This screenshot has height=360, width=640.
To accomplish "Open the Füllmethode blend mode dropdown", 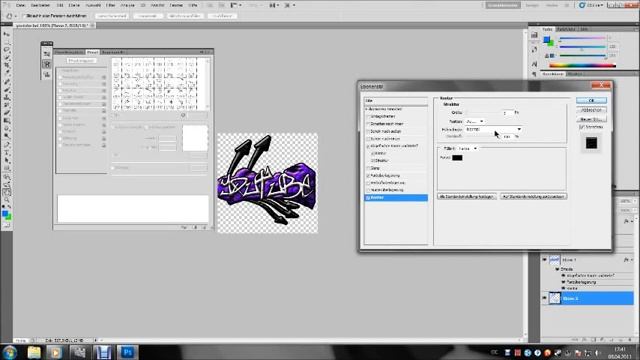I will [493, 129].
